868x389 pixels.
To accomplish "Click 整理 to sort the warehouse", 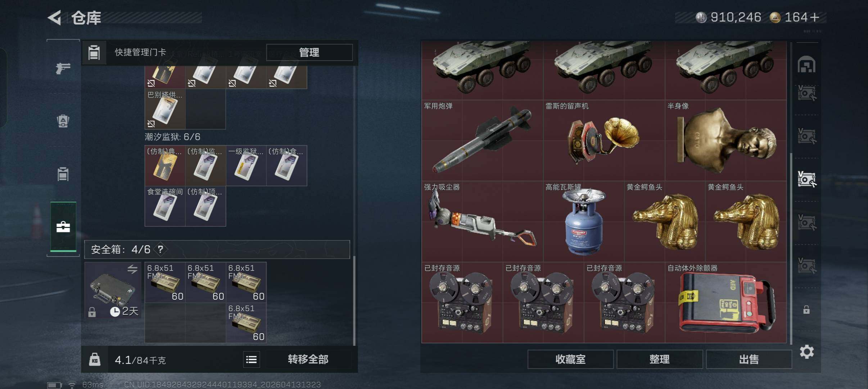I will pyautogui.click(x=659, y=359).
